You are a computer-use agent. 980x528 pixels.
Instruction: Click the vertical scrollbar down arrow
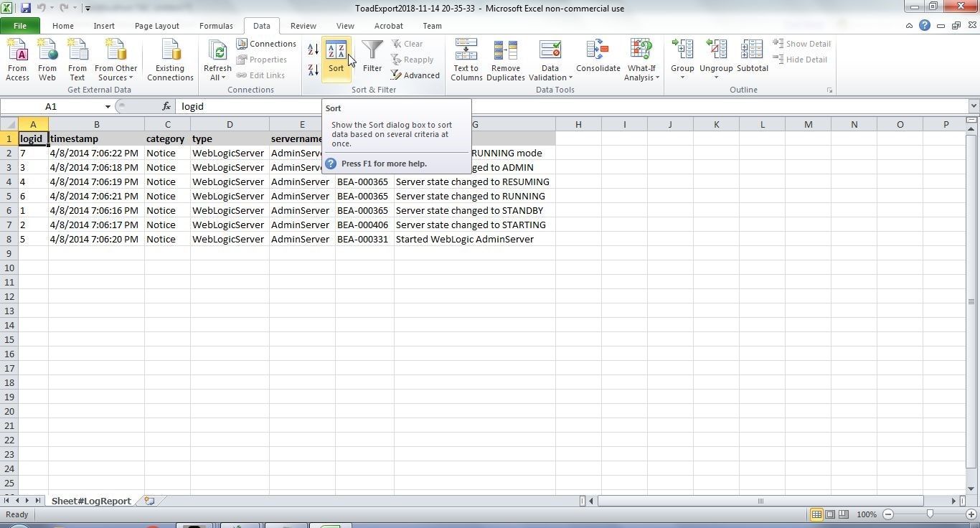point(971,489)
